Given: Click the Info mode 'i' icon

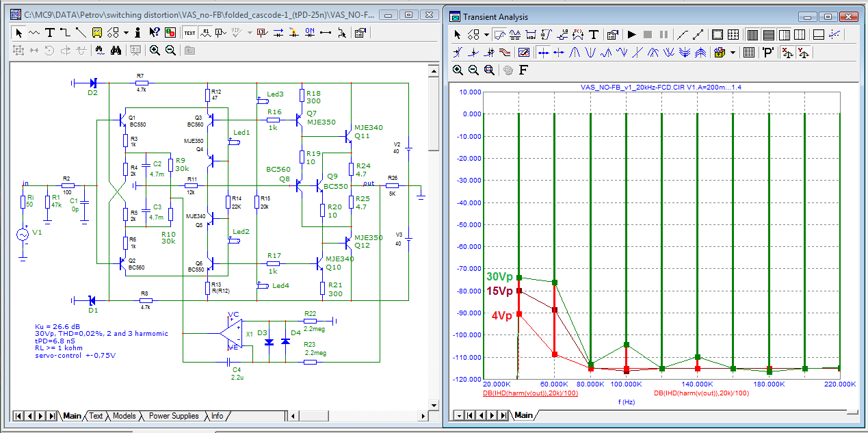Looking at the screenshot, I should tap(138, 32).
